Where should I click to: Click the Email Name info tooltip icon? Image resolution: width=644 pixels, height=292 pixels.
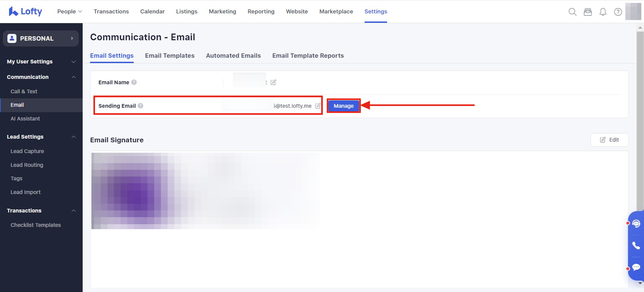click(134, 82)
